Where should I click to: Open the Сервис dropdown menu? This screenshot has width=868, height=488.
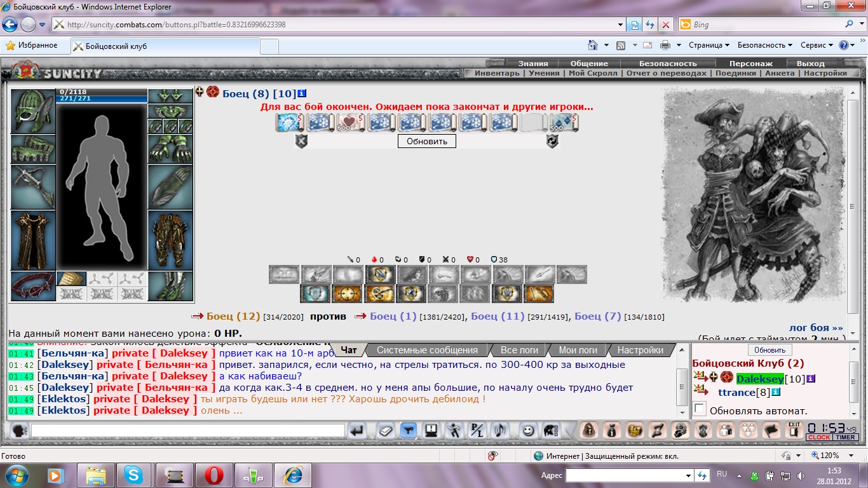click(817, 45)
